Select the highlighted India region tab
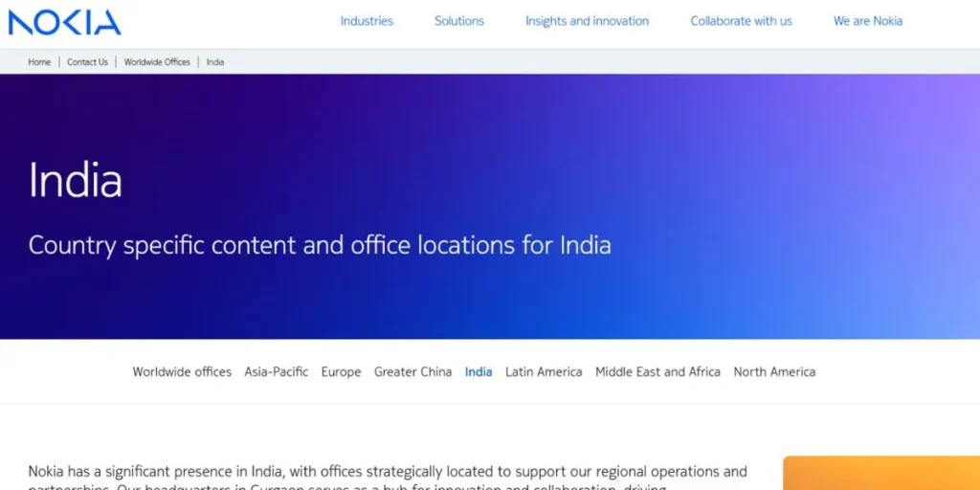 coord(479,372)
